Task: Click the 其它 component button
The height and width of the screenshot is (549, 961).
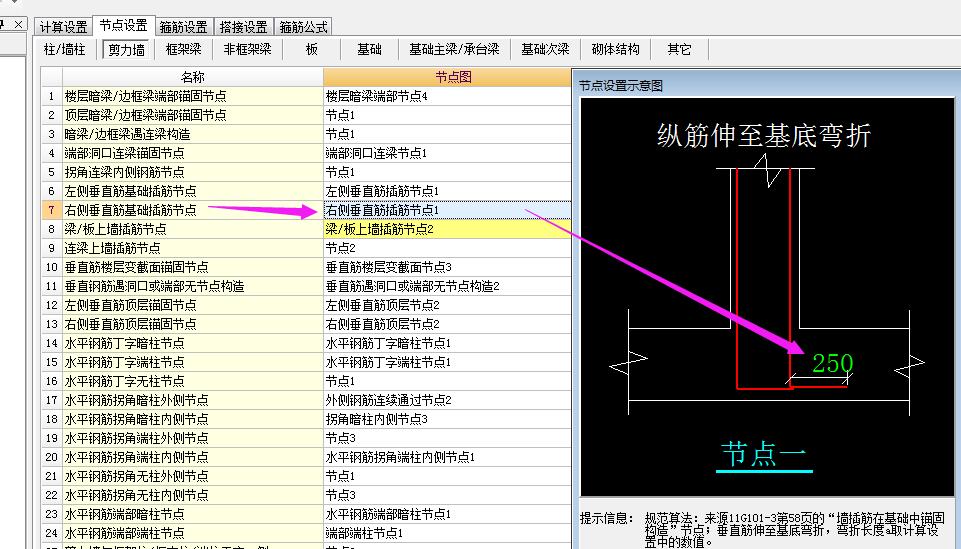Action: point(679,49)
